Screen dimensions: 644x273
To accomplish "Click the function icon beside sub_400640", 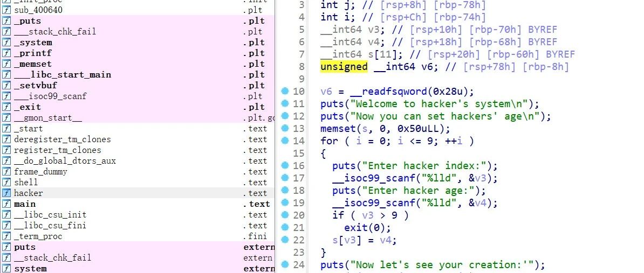I will pos(6,10).
